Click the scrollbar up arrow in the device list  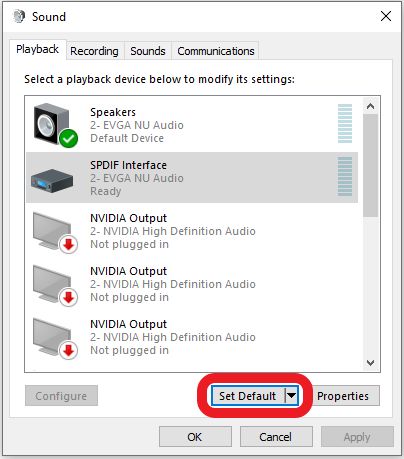[x=370, y=106]
